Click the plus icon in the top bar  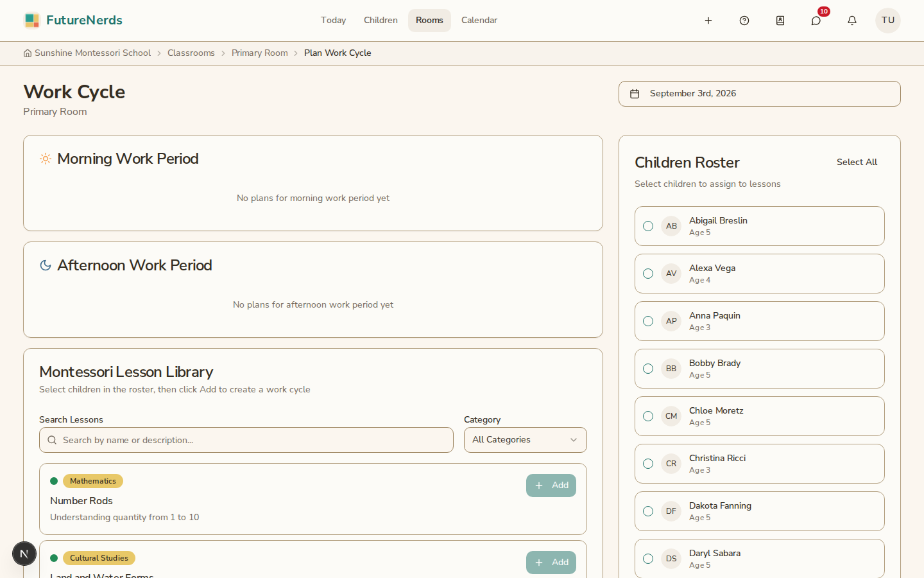coord(708,21)
